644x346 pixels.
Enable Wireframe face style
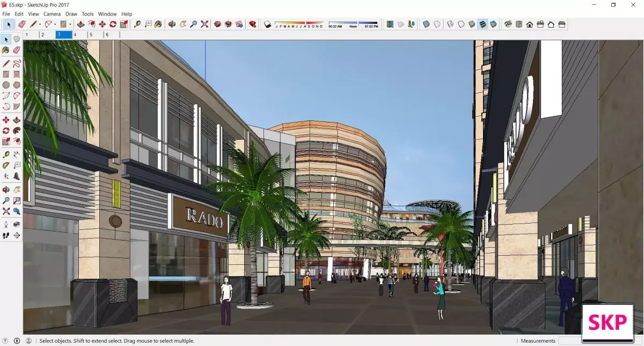450,24
